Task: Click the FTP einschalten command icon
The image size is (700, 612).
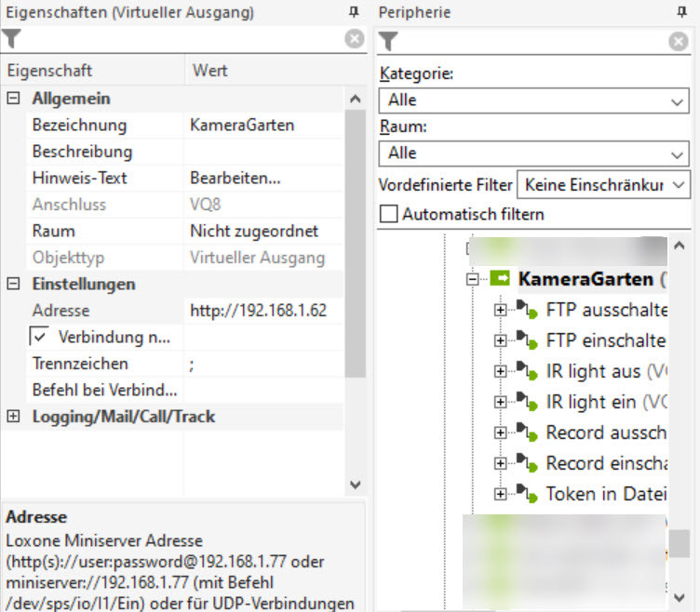Action: 527,340
